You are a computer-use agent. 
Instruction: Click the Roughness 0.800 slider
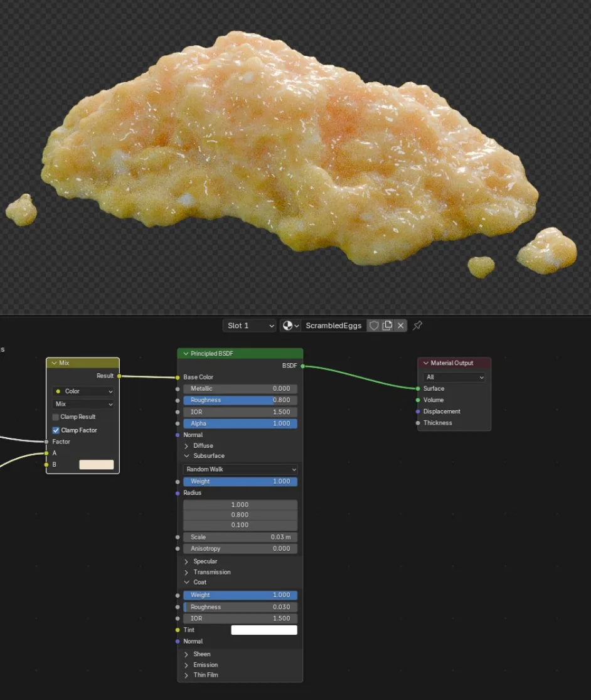click(x=240, y=400)
